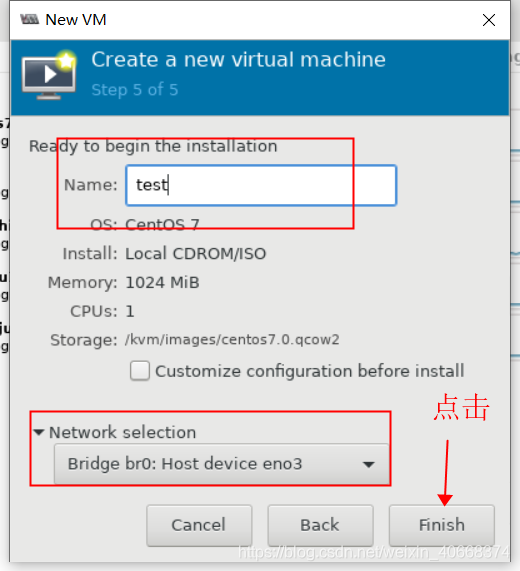Click the Create a new virtual machine heading
This screenshot has width=520, height=571.
[239, 59]
